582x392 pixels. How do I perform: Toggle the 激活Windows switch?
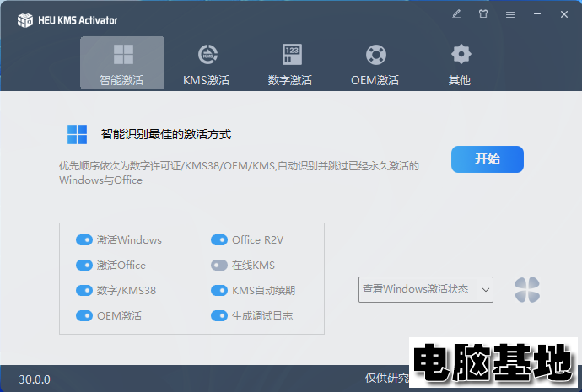pos(84,240)
